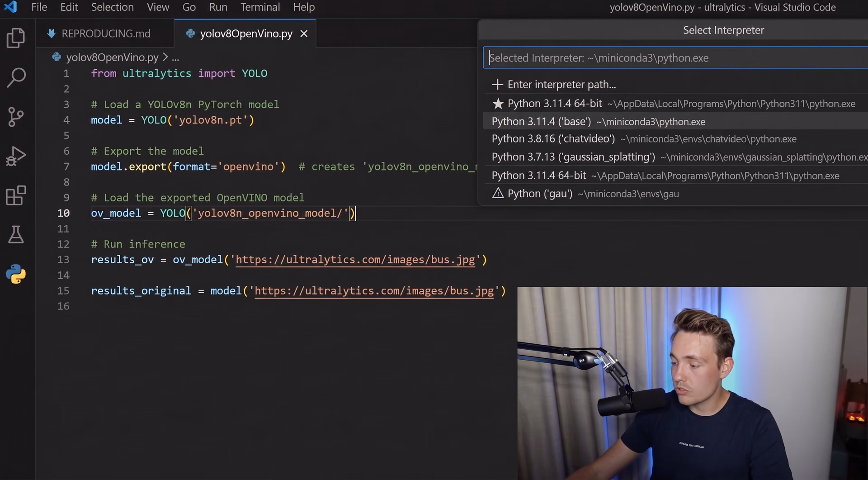Click the Python icon on yolov8OpenVino.py tab
The height and width of the screenshot is (480, 868).
coord(190,33)
